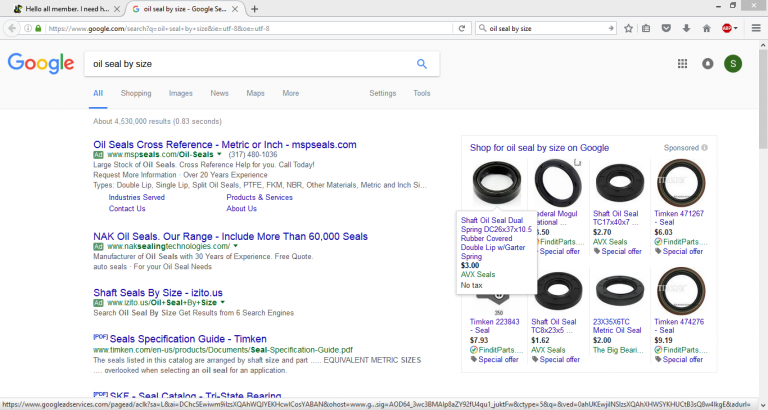The image size is (768, 410).
Task: Click the Timken 471267 seal image
Action: click(x=681, y=182)
